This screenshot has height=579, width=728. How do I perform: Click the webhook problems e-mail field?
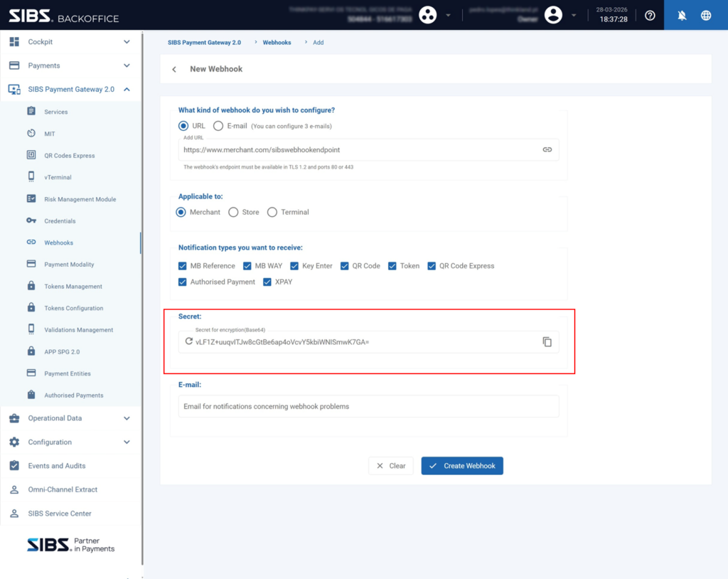(368, 407)
